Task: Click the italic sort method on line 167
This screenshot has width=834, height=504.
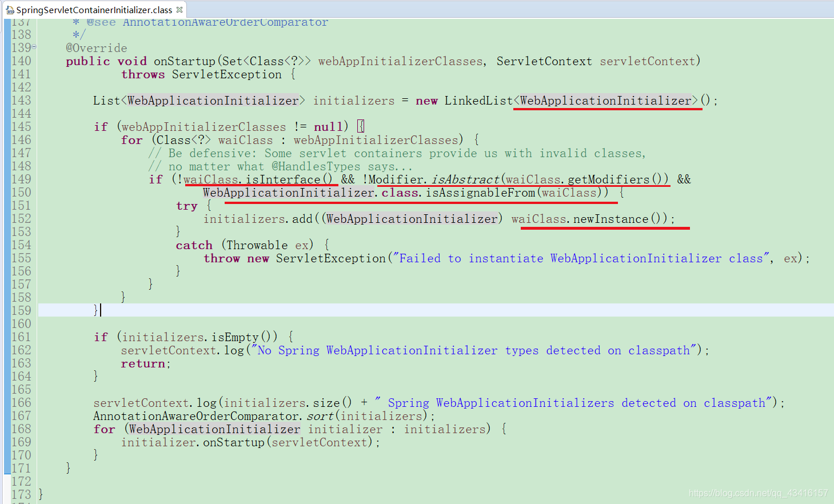Action: (320, 416)
